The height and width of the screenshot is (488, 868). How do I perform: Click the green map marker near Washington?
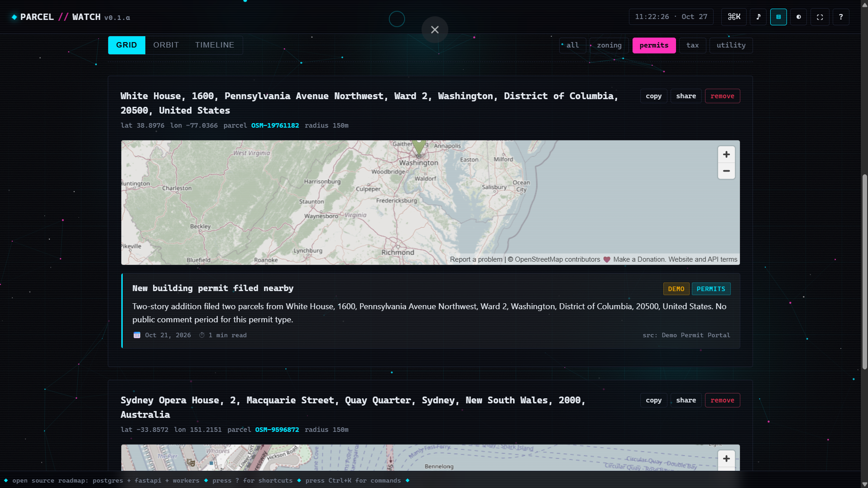419,147
